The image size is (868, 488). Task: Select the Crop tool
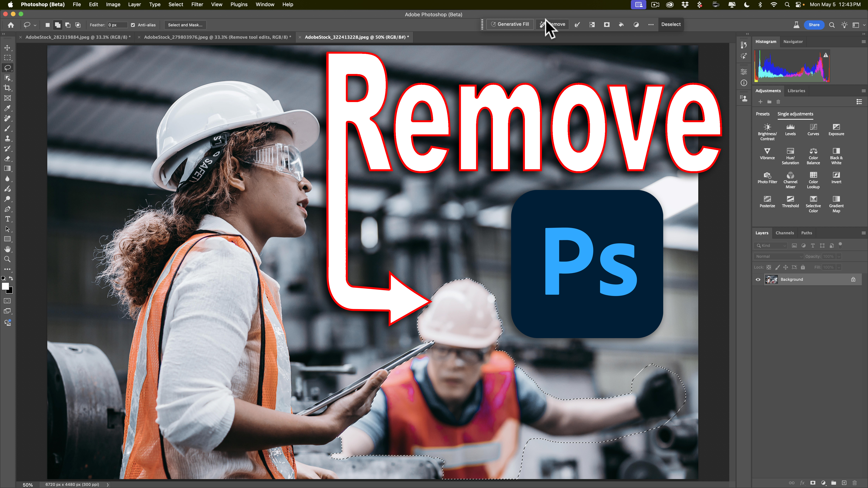tap(7, 88)
